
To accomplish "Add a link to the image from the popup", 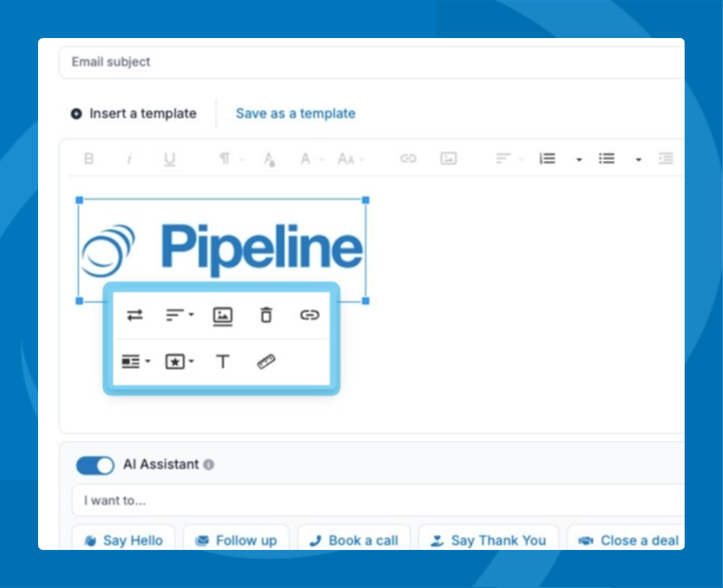I will (x=309, y=315).
